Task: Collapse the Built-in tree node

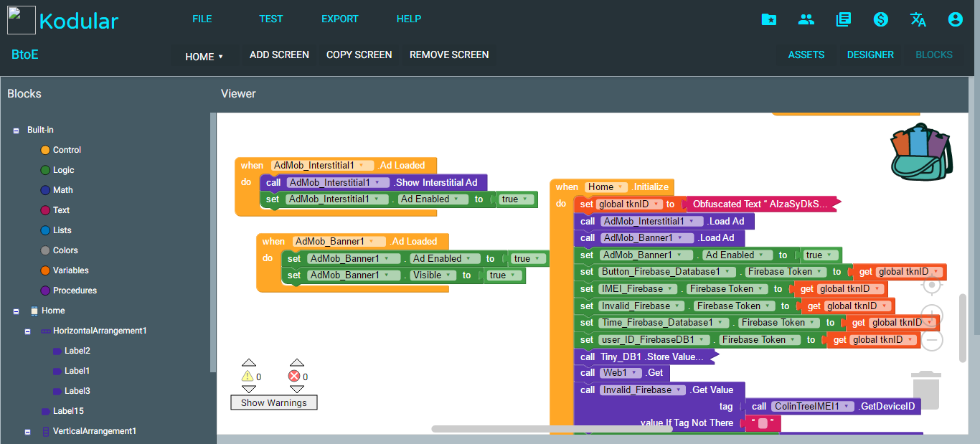Action: pyautogui.click(x=16, y=131)
